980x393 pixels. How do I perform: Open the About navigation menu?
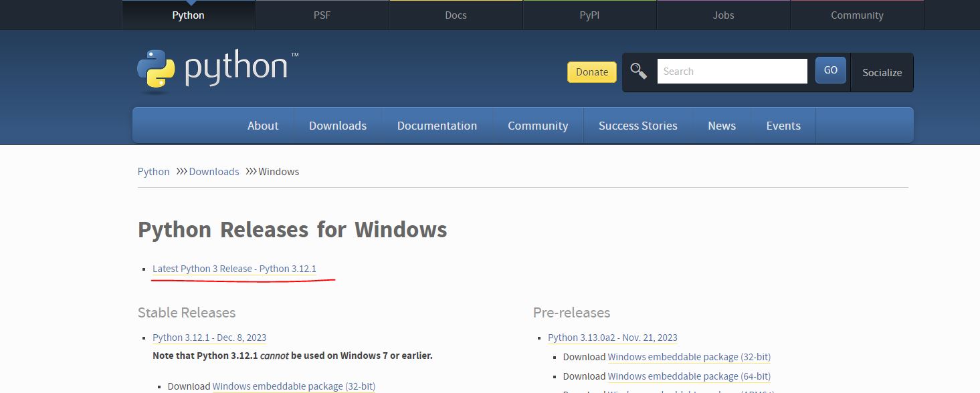coord(263,126)
